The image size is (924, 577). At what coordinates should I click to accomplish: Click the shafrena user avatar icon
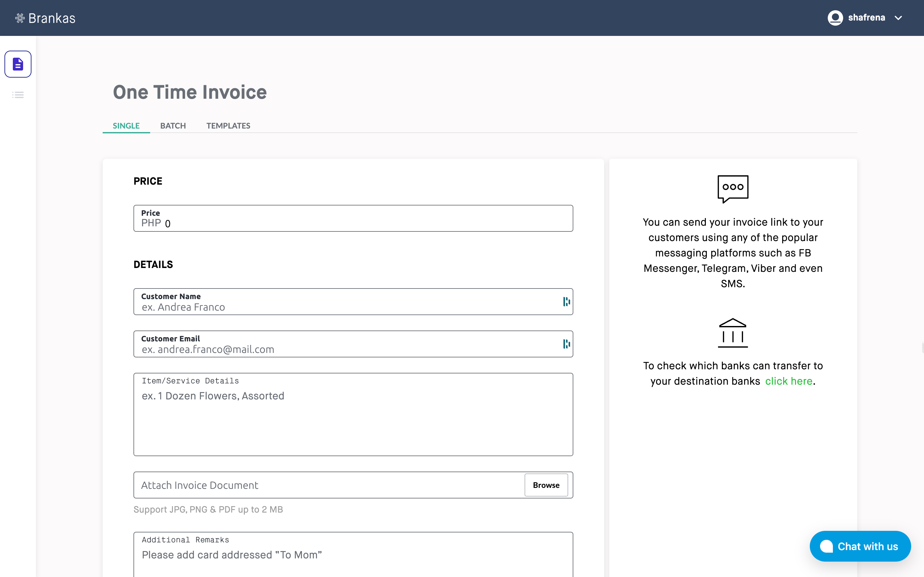click(x=835, y=18)
